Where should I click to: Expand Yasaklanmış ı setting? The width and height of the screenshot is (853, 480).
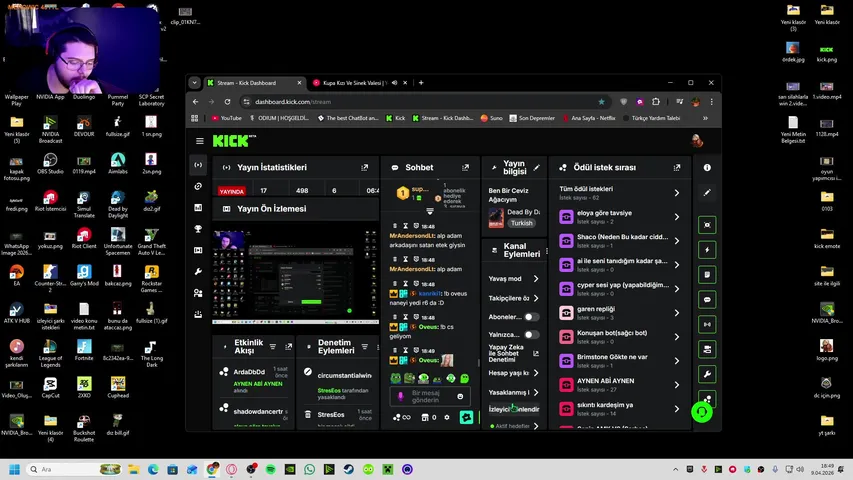click(x=536, y=392)
